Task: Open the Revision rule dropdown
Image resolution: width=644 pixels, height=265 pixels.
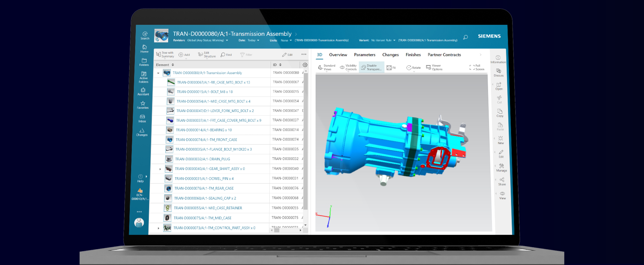Action: click(227, 40)
